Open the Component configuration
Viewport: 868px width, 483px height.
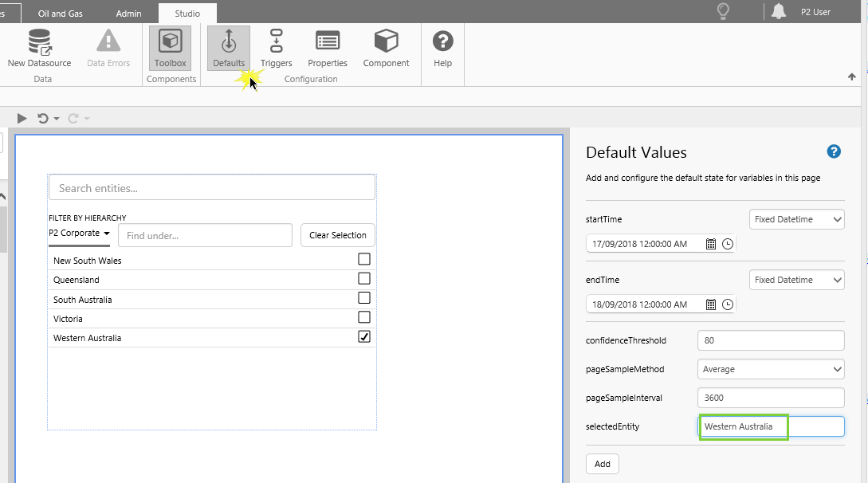click(386, 48)
